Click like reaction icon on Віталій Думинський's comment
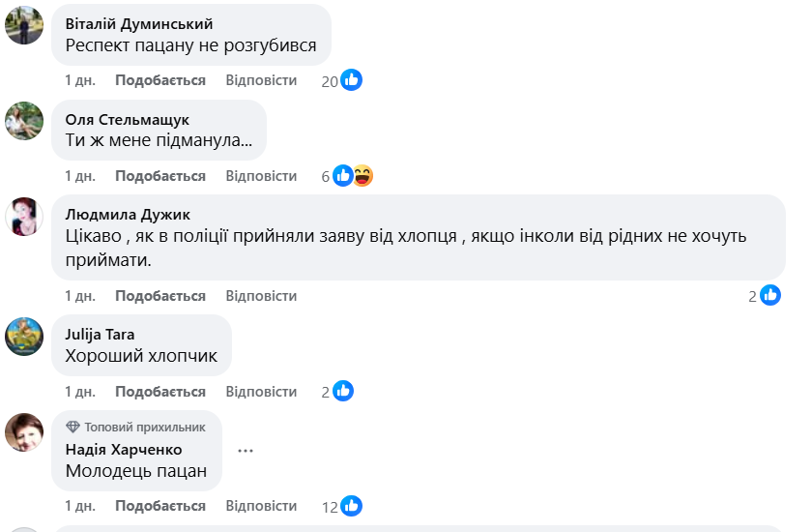The image size is (812, 532). [x=352, y=80]
